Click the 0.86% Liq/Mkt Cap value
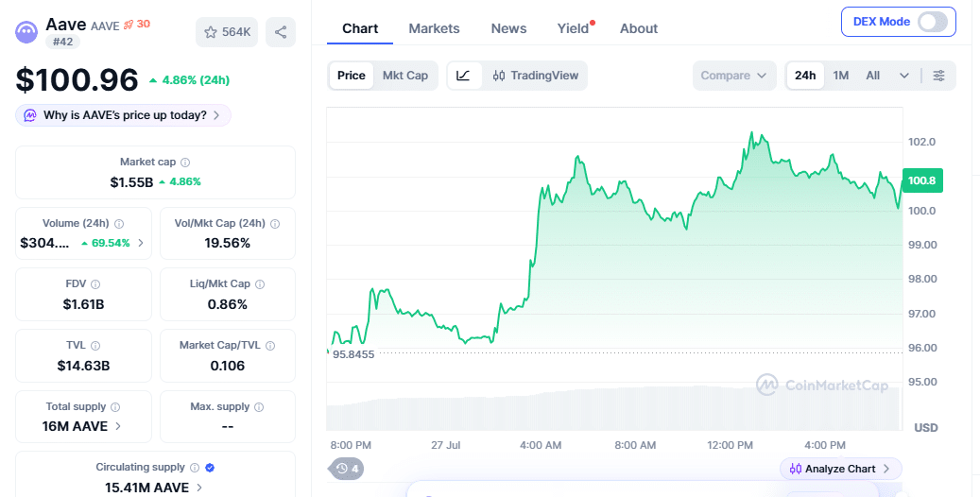This screenshot has width=980, height=497. click(228, 304)
